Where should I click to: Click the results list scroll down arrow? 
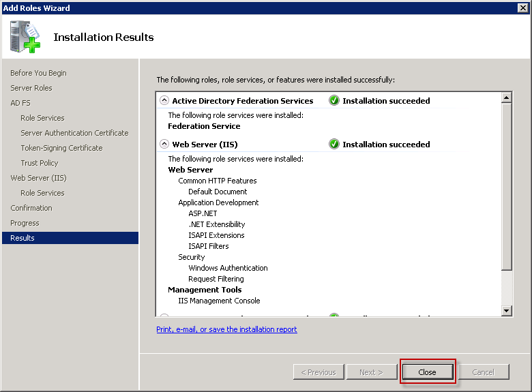click(506, 310)
